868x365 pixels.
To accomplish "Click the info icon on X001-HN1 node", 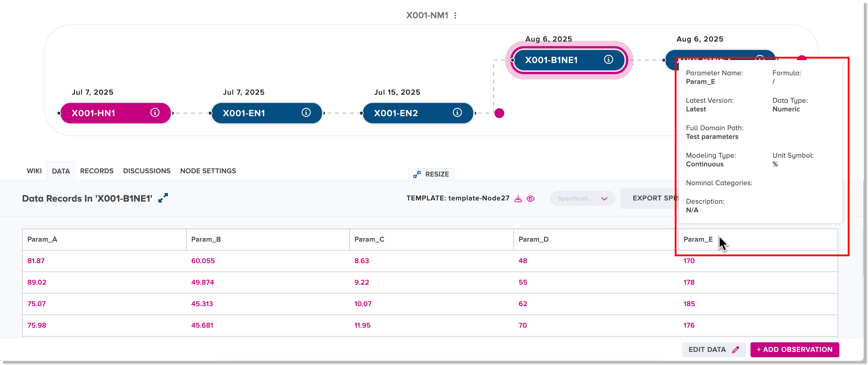I will tap(154, 113).
